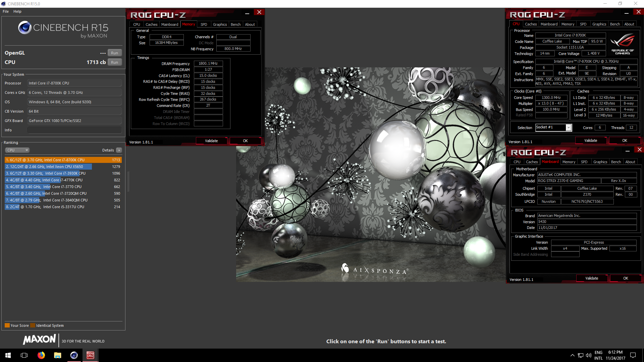Viewport: 644px width, 362px height.
Task: Click the BIOS date 11/01/2017 field
Action: tap(587, 228)
